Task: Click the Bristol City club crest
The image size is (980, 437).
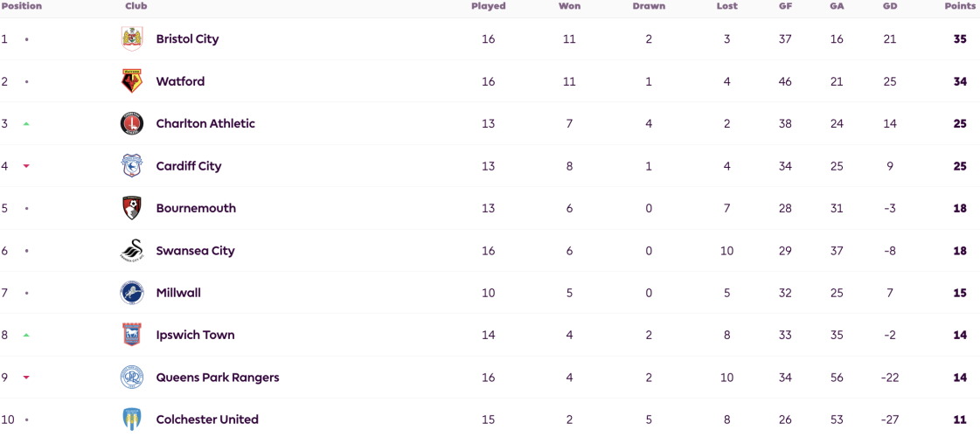Action: [132, 38]
